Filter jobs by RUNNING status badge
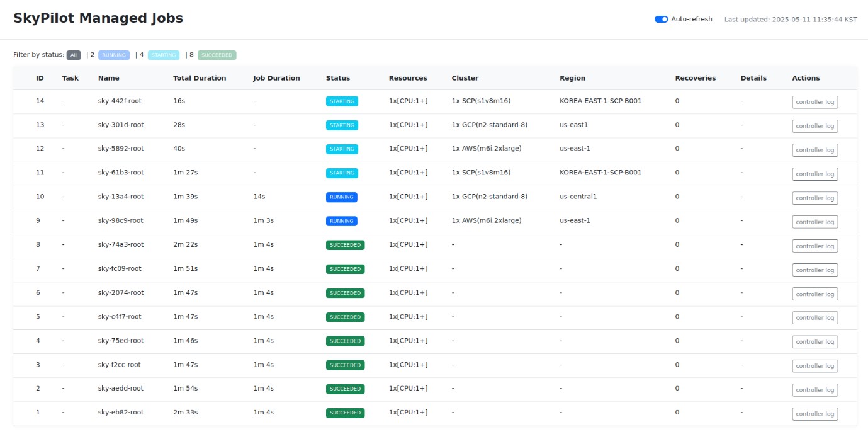The height and width of the screenshot is (439, 868). coord(114,55)
